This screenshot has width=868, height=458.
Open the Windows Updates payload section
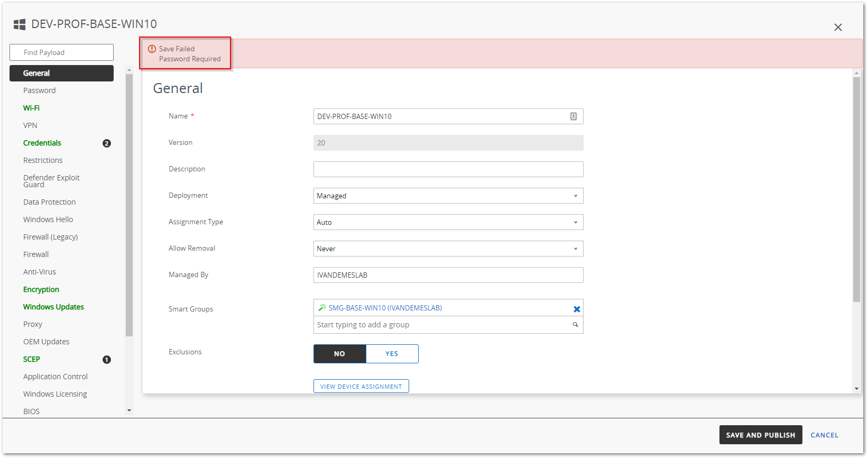[53, 307]
